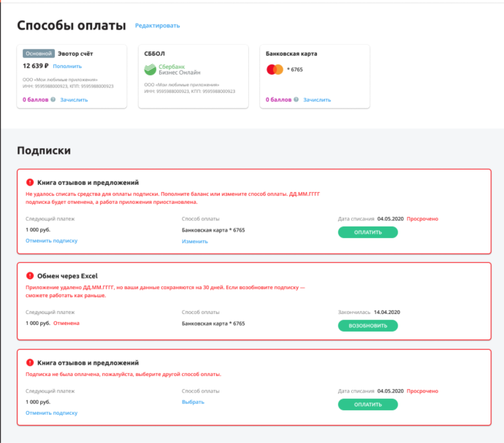Click the Возобновить button for Excel
504x443 pixels.
click(x=368, y=326)
